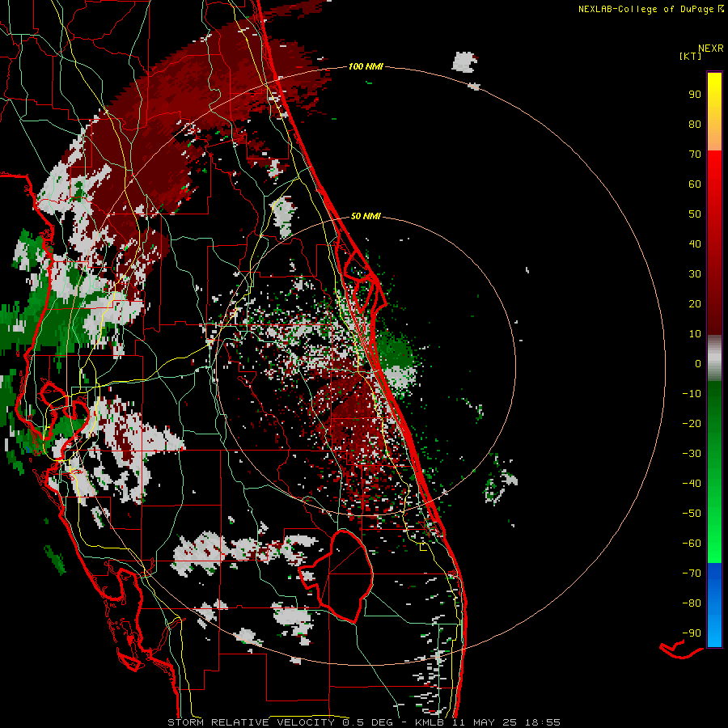Click the -40 scale label
This screenshot has width=728, height=728.
tap(692, 484)
